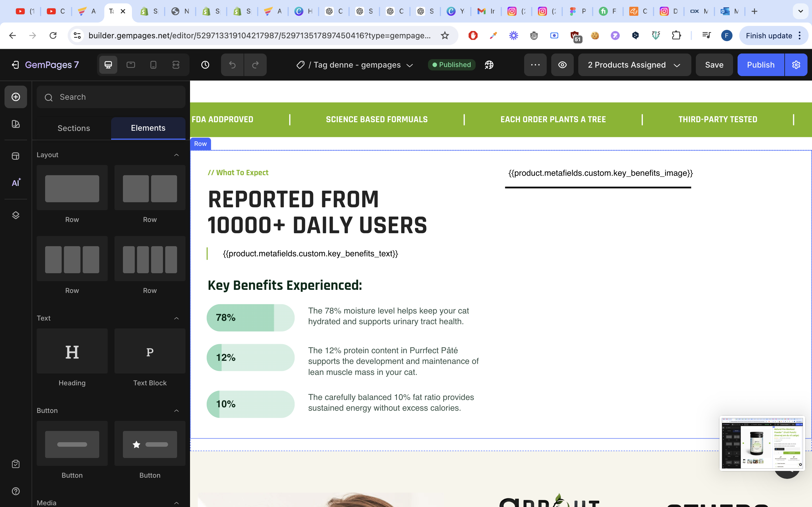Toggle page preview eye icon
Viewport: 812px width, 507px height.
[x=562, y=65]
